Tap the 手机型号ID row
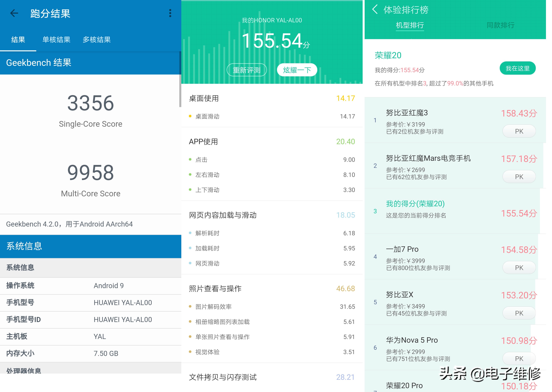The image size is (552, 392). (x=90, y=320)
